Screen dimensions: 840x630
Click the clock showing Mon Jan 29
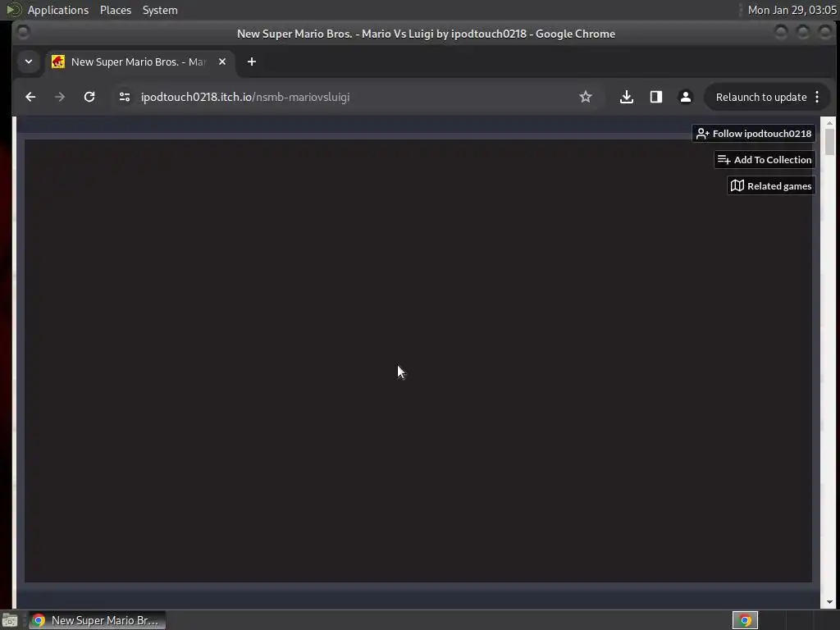(x=792, y=10)
